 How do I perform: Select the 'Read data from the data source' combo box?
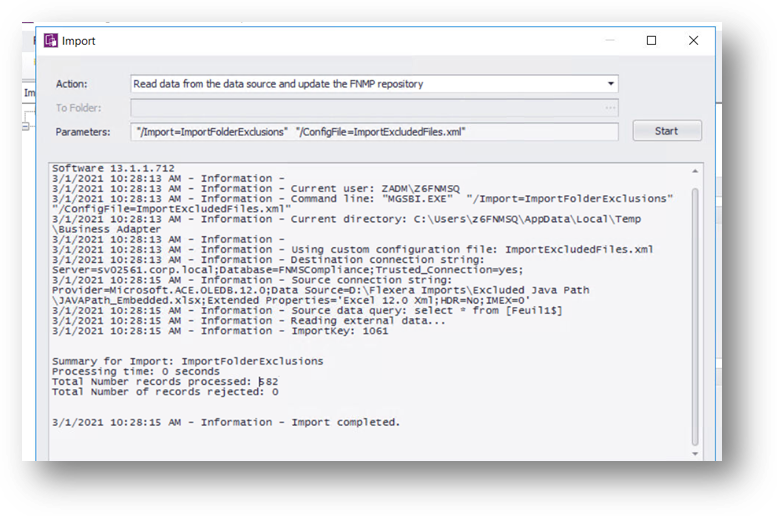[x=374, y=84]
